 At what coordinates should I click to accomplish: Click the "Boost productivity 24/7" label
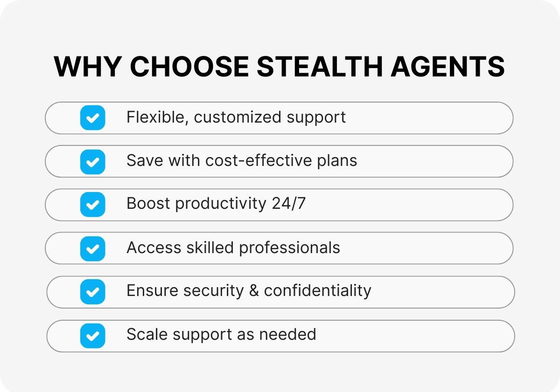216,204
